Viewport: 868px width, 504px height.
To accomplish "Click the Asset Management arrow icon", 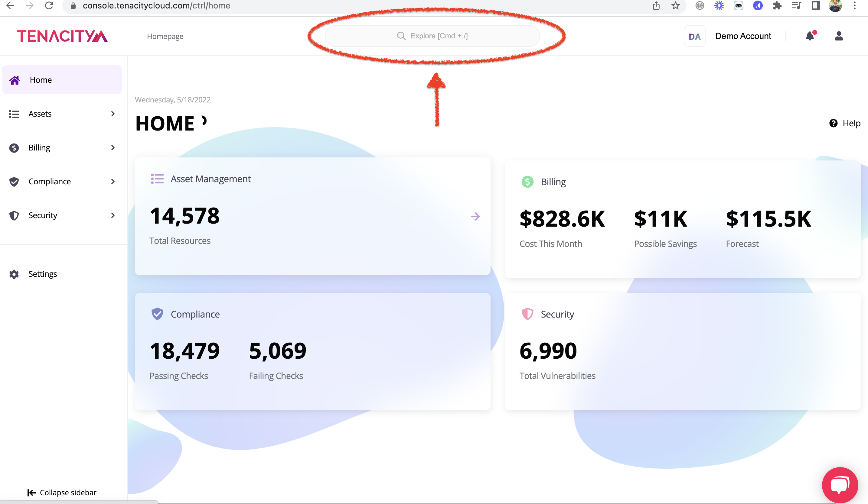I will (475, 216).
